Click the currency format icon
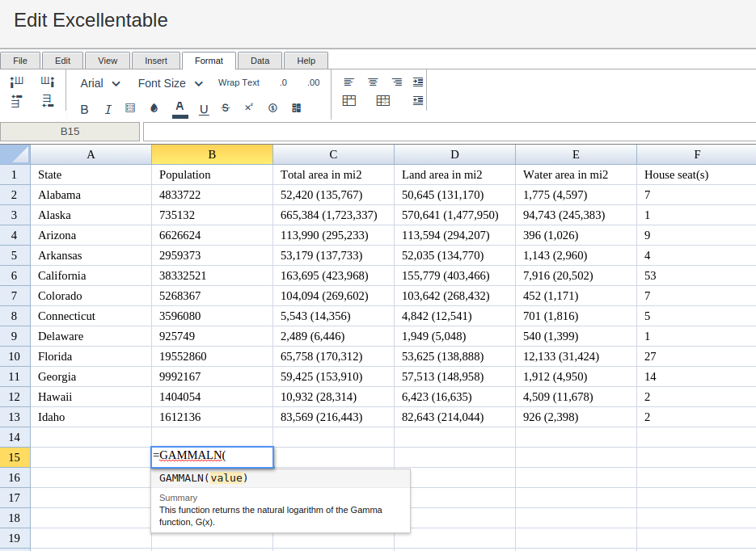This screenshot has height=551, width=756. (272, 108)
